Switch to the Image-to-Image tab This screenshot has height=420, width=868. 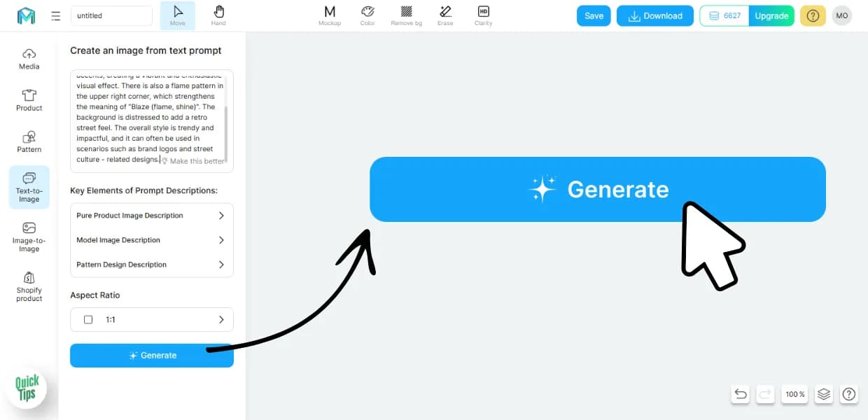[x=29, y=237]
